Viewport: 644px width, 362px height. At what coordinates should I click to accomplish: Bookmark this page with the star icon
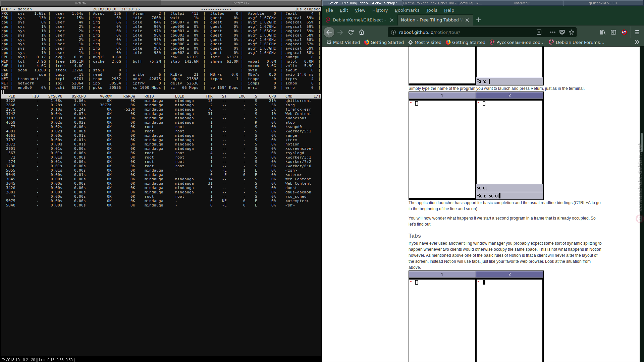572,32
